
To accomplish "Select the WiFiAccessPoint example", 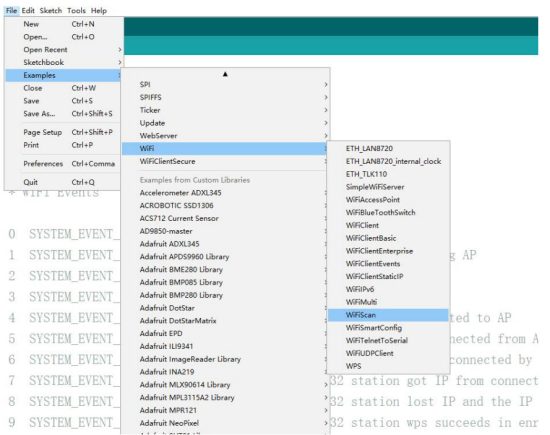I will tap(388, 200).
